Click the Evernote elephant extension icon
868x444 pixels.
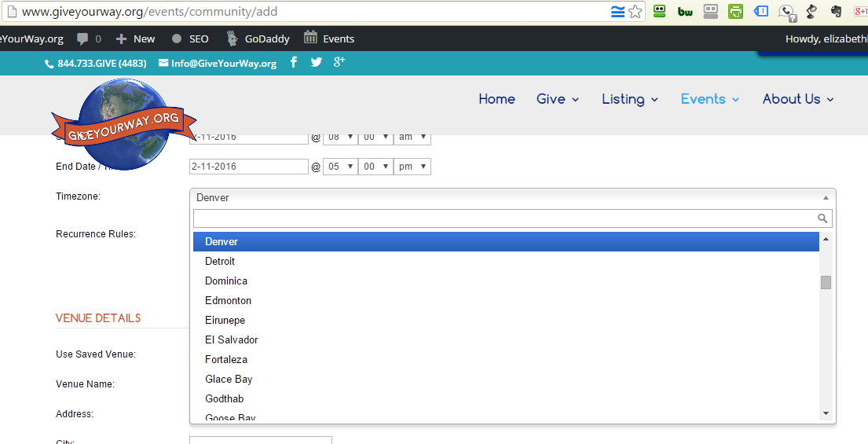tap(836, 12)
